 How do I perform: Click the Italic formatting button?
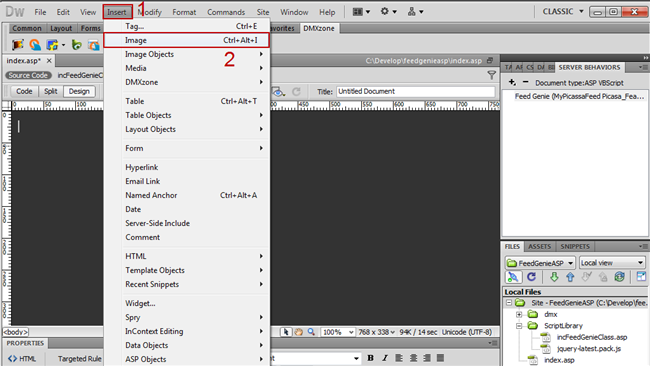[x=385, y=358]
